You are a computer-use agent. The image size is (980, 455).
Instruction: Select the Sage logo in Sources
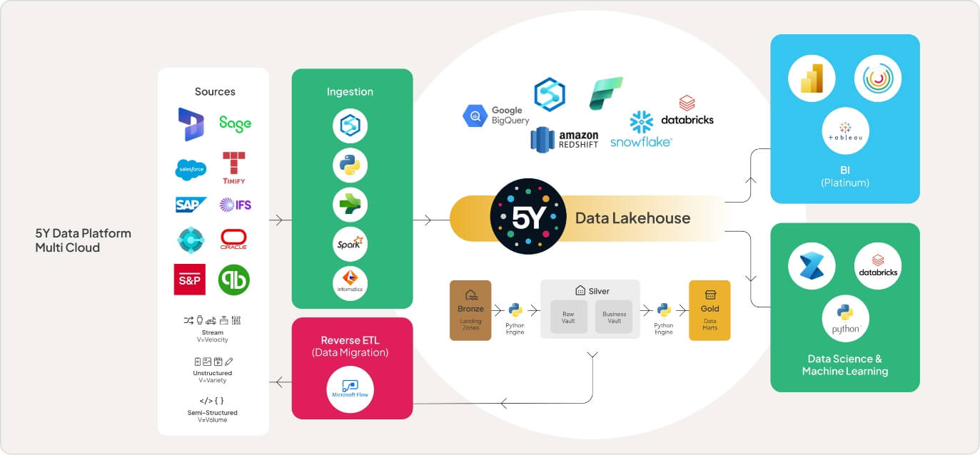coord(235,124)
